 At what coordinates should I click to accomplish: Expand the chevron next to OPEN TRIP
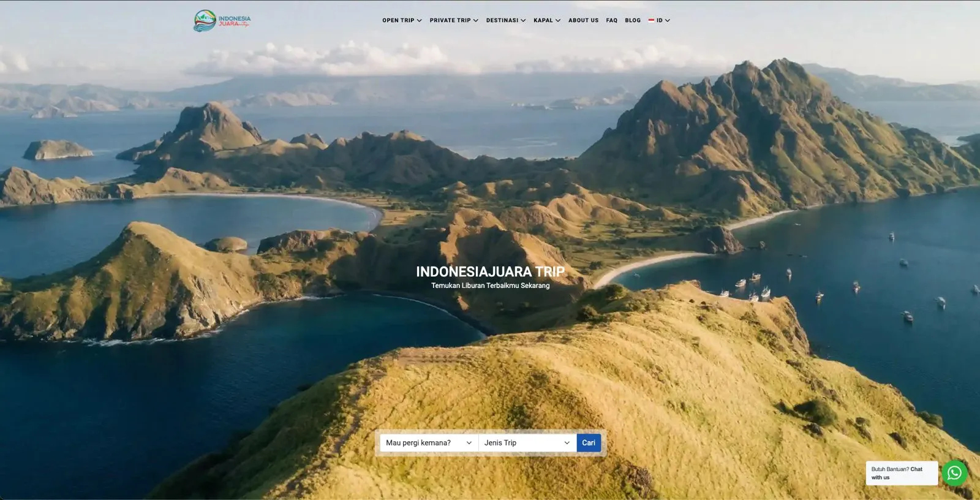[420, 20]
